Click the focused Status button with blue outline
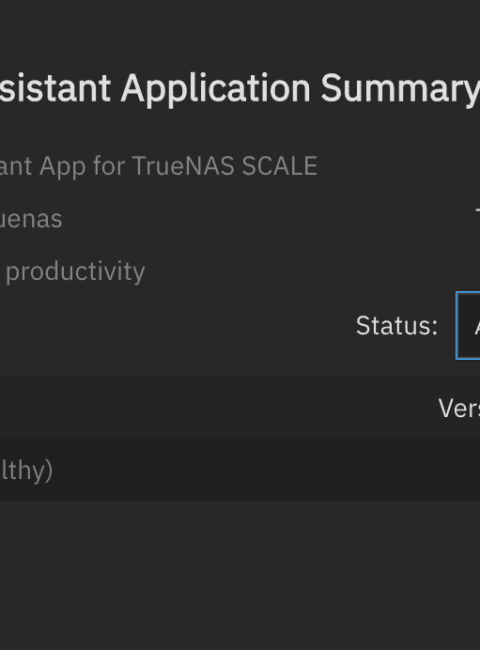 [x=468, y=326]
